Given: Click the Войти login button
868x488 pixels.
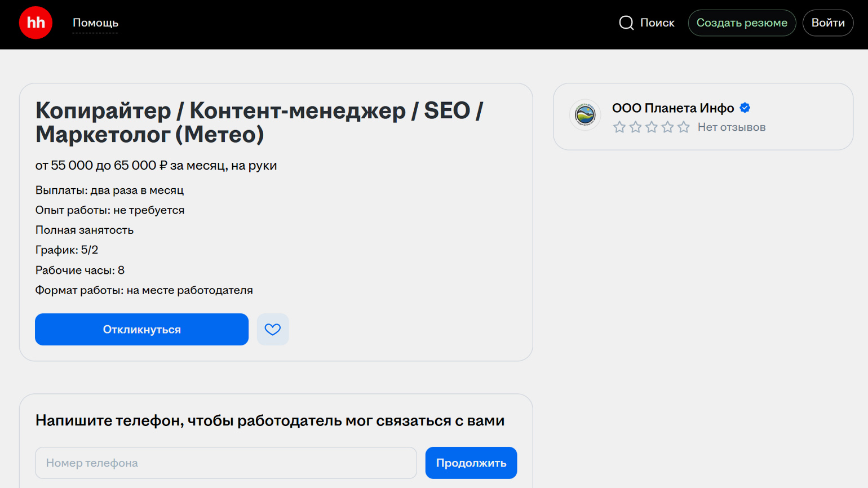Looking at the screenshot, I should pos(827,23).
